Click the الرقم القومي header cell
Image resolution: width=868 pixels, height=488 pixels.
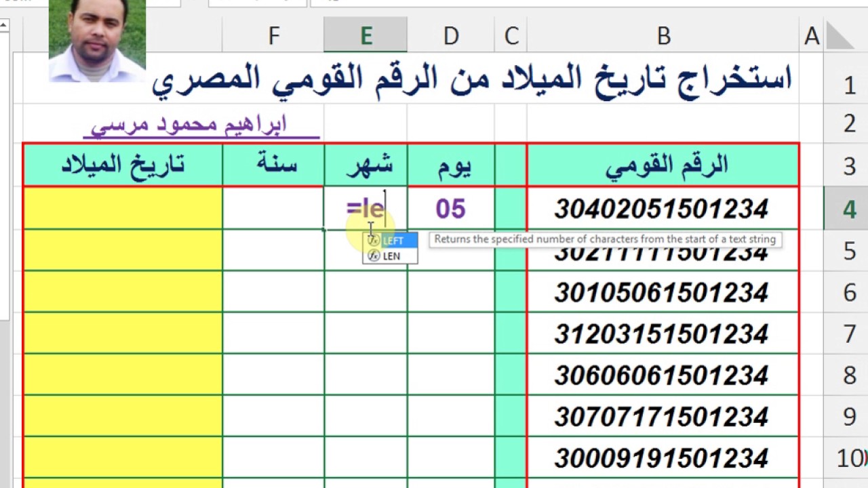point(663,165)
